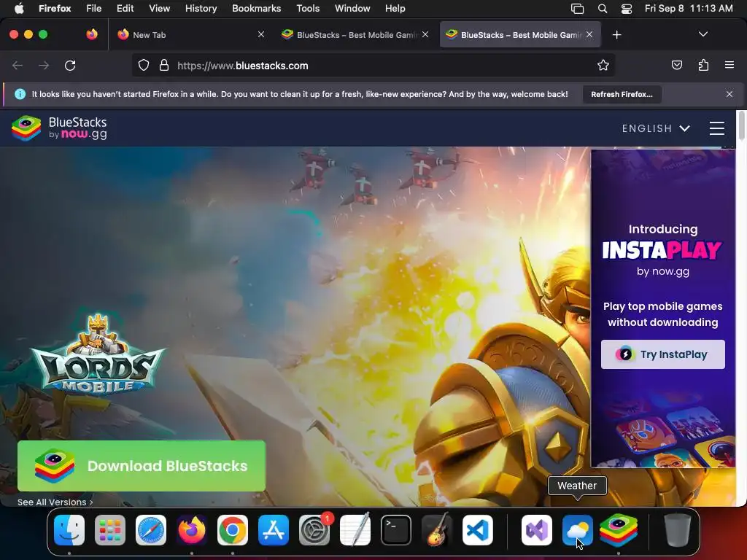747x560 pixels.
Task: Open Spotlight search in menu bar
Action: [603, 9]
